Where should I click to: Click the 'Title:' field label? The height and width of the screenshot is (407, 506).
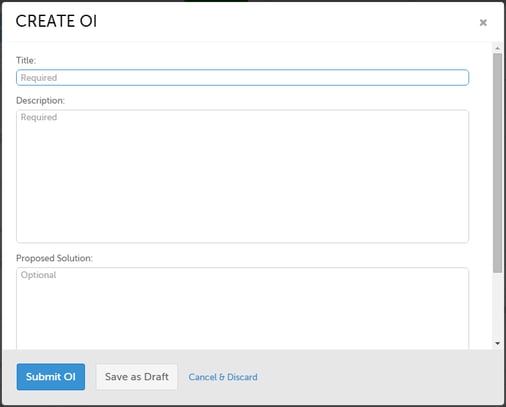tap(26, 60)
